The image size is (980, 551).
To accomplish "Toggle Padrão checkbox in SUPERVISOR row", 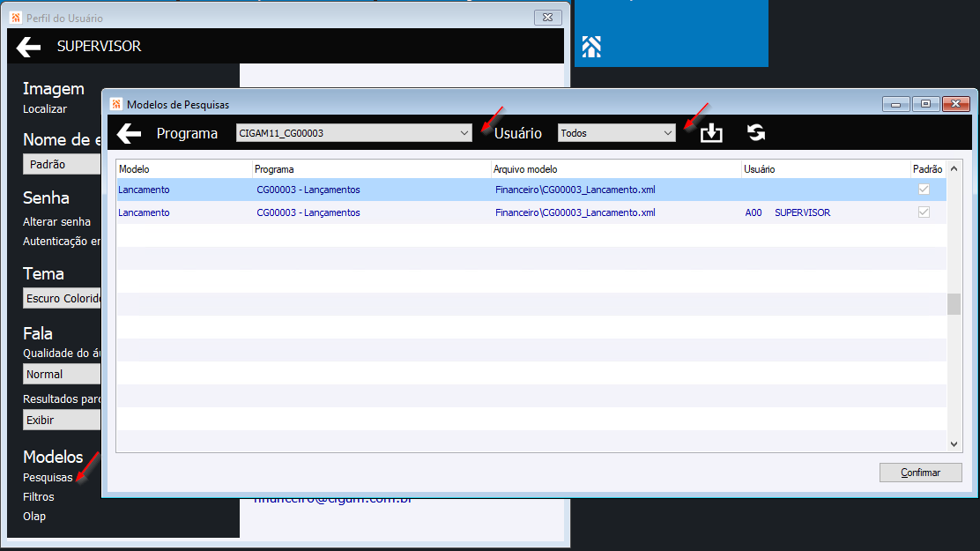I will pyautogui.click(x=924, y=212).
